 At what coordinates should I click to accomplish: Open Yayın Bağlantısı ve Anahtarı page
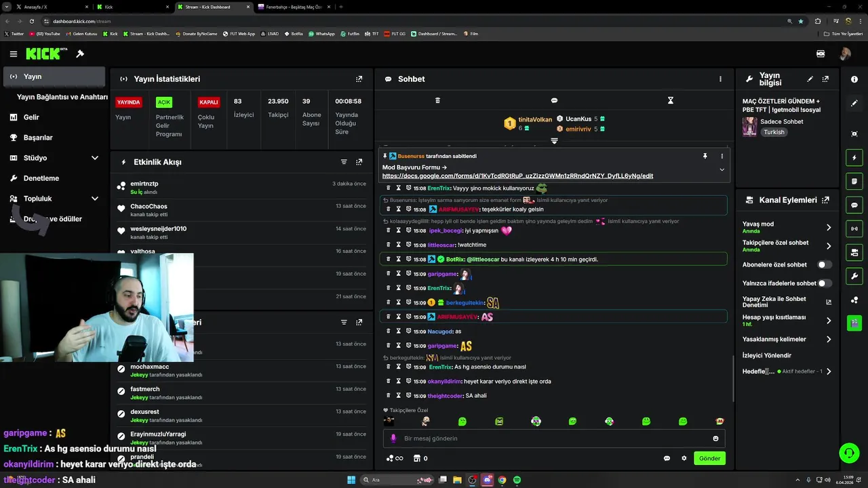(62, 97)
